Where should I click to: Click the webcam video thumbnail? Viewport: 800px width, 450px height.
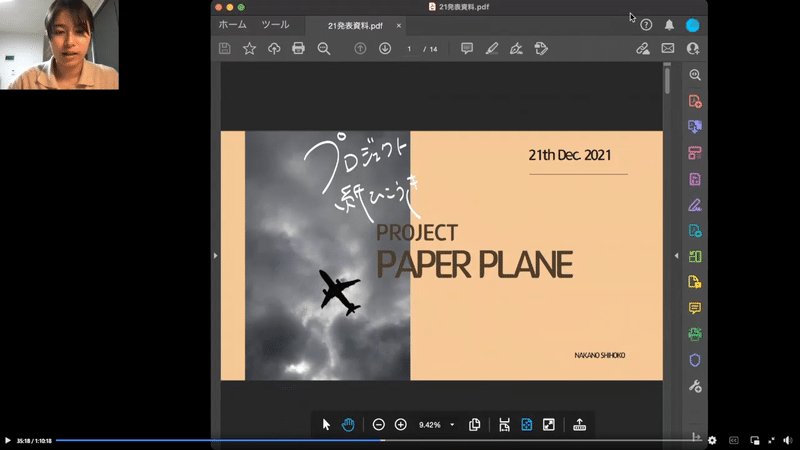click(x=59, y=45)
